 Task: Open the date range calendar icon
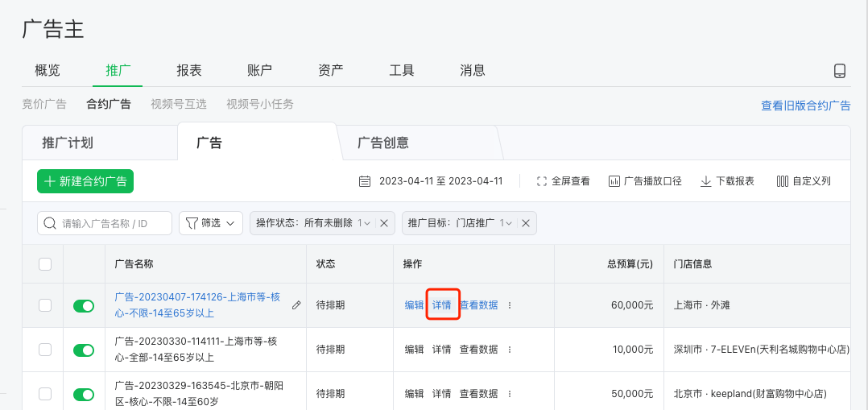364,181
